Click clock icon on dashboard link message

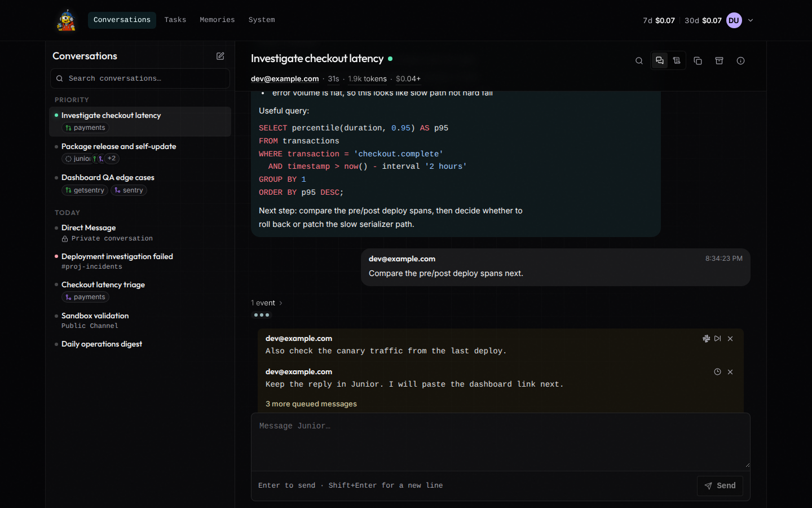tap(717, 372)
